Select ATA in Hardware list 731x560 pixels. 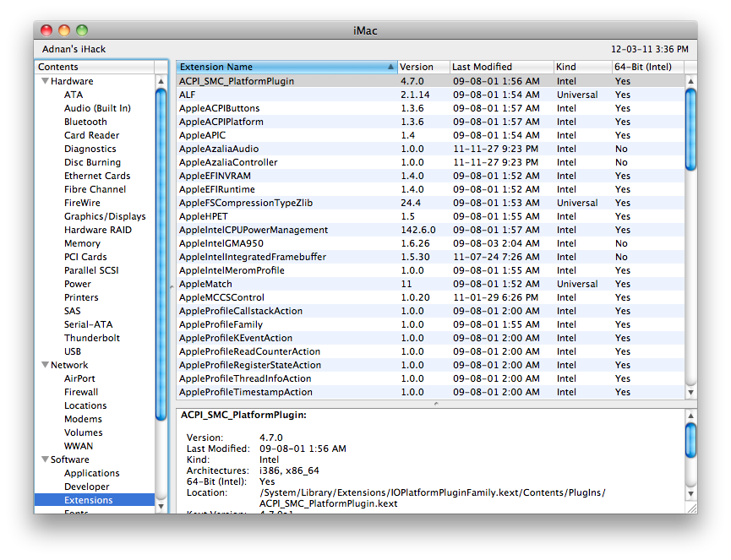pos(74,95)
